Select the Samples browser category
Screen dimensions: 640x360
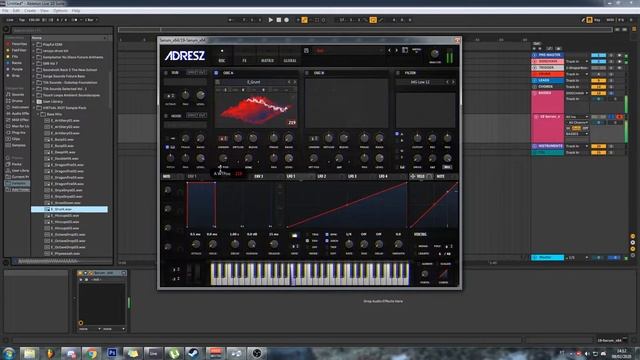[x=17, y=145]
